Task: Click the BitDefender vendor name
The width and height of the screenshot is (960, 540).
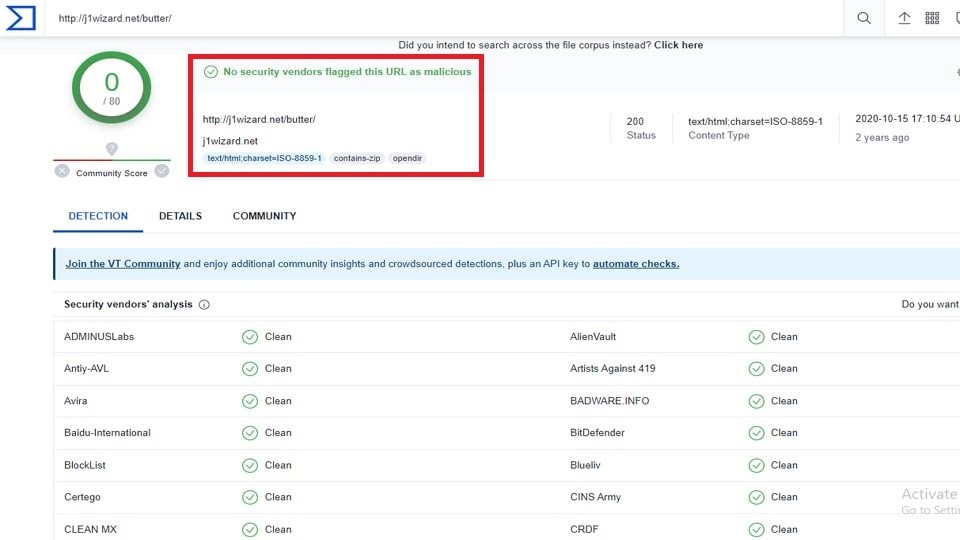Action: (597, 433)
